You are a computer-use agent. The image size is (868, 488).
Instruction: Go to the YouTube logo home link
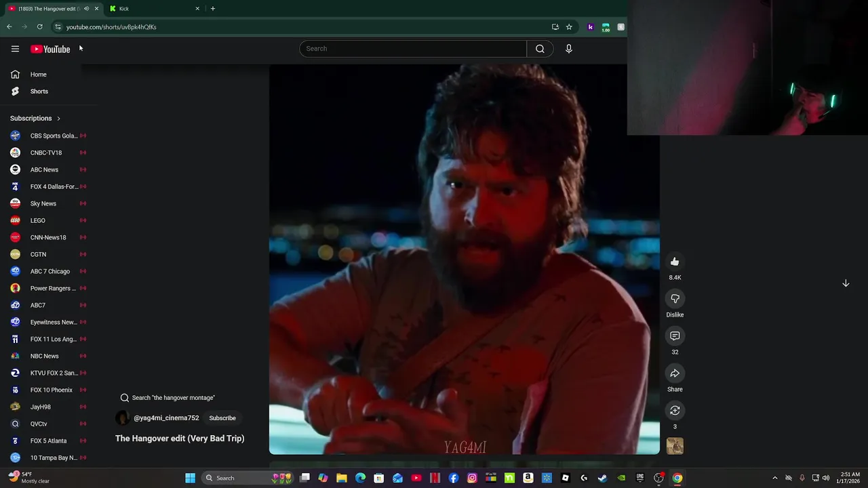[x=50, y=49]
